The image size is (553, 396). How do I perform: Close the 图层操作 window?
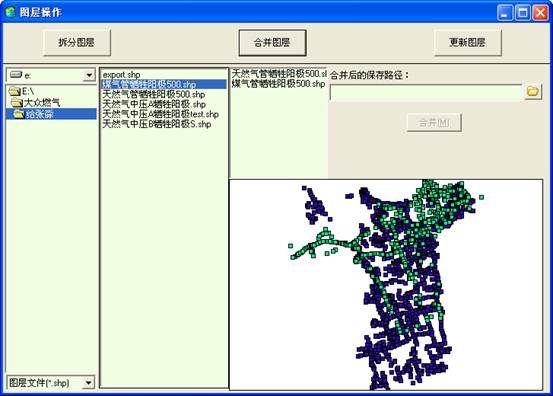point(540,13)
